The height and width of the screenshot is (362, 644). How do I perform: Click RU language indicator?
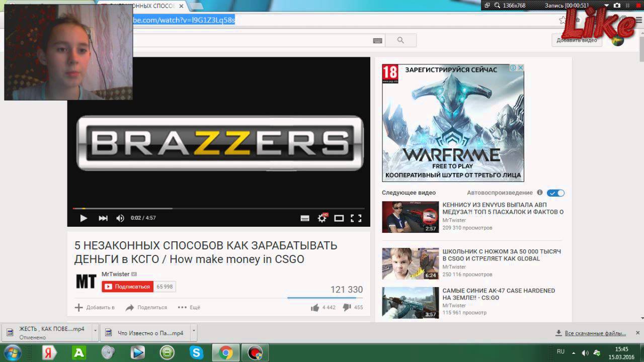click(x=560, y=352)
